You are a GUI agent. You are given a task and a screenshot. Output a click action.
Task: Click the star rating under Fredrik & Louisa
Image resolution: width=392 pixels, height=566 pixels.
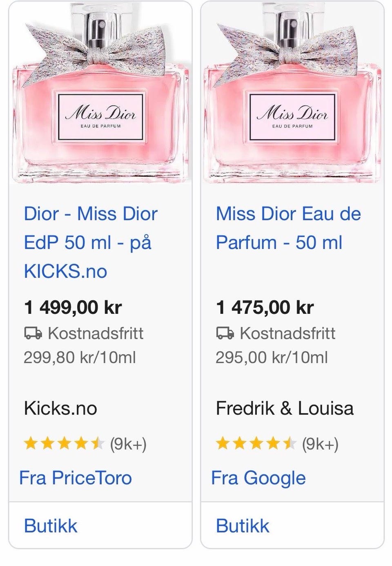point(256,443)
